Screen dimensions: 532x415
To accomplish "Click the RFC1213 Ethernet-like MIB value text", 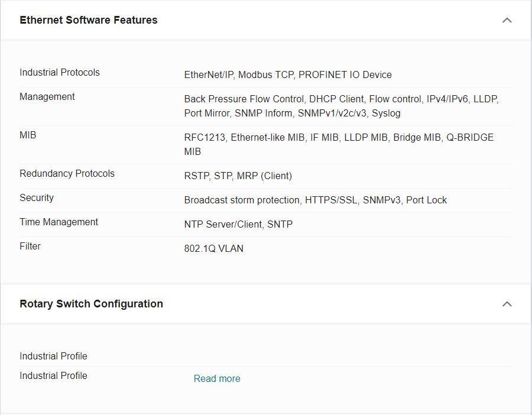I will [x=339, y=144].
